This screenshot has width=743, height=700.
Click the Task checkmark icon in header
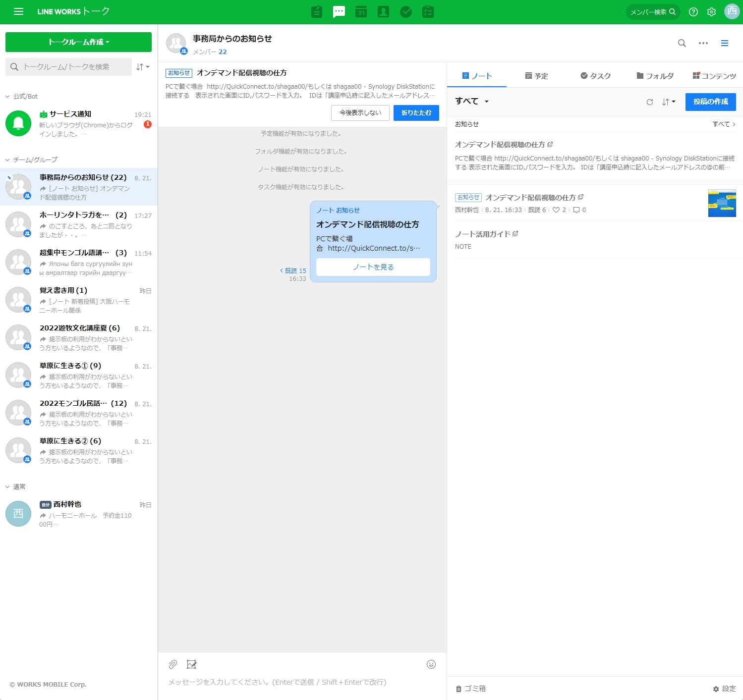click(406, 12)
